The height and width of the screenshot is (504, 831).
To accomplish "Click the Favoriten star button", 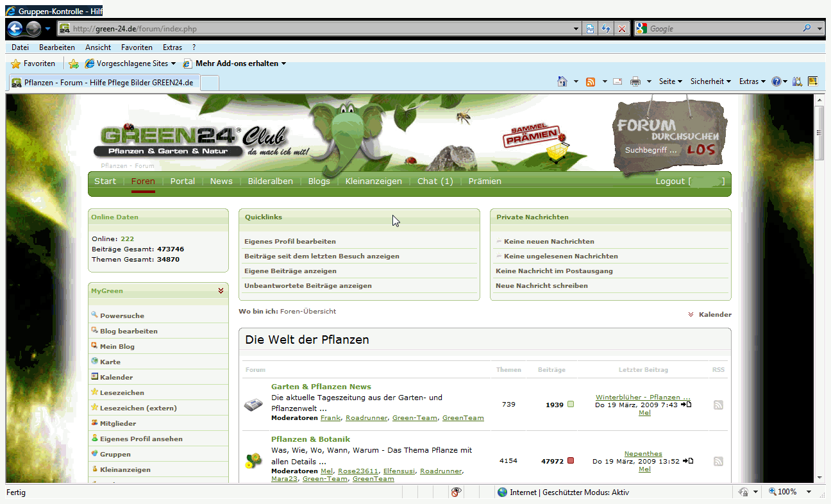I will click(x=33, y=63).
